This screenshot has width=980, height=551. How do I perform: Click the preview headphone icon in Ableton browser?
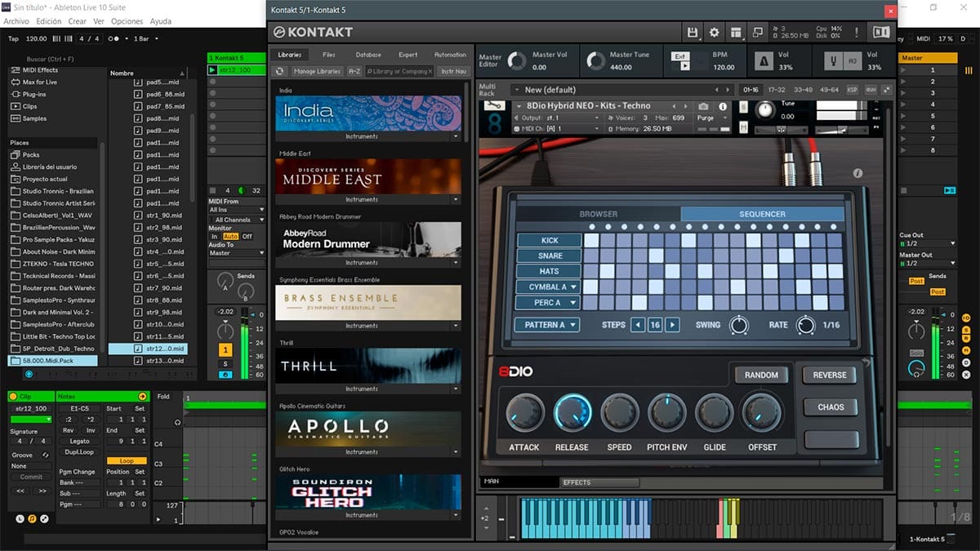coord(29,374)
